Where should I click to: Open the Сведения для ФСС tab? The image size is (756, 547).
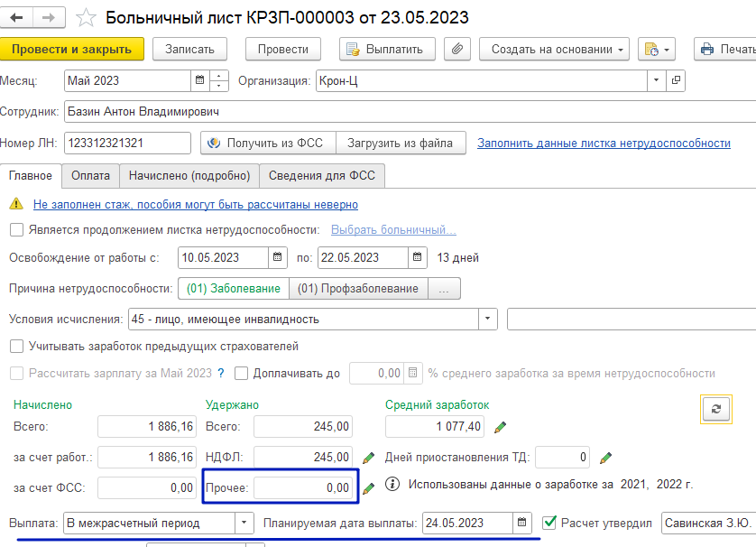[x=323, y=176]
